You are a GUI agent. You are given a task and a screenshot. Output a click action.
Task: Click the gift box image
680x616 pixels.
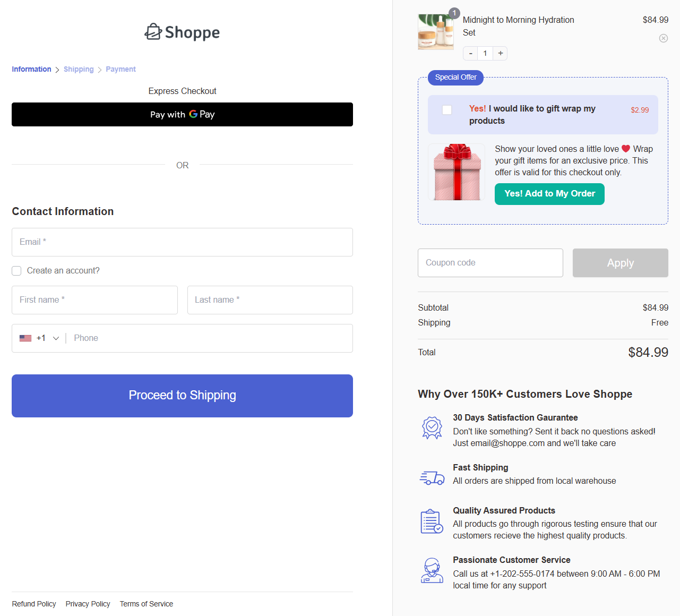[x=457, y=172]
